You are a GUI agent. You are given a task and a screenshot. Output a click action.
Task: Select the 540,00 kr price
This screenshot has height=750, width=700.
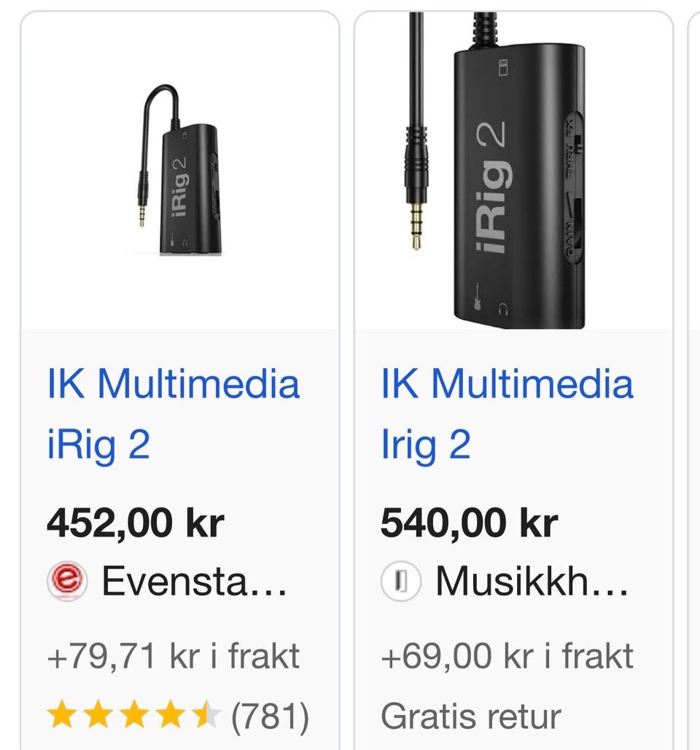[x=470, y=523]
